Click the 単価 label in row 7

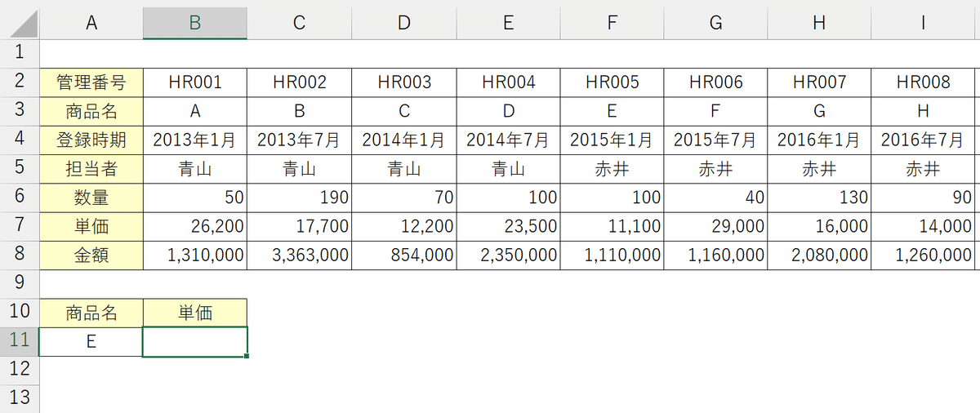click(91, 226)
